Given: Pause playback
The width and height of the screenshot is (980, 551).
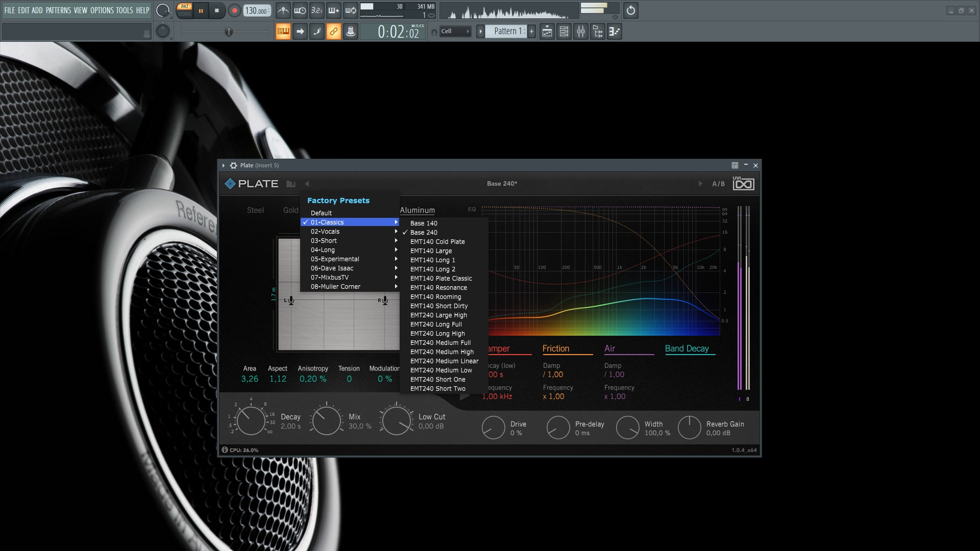Looking at the screenshot, I should (201, 10).
